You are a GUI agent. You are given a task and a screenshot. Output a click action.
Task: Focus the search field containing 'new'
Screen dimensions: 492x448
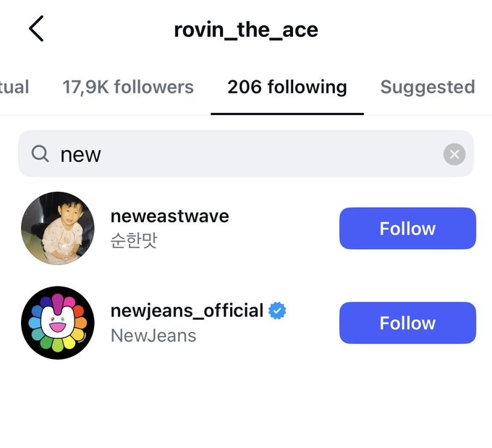pyautogui.click(x=246, y=153)
